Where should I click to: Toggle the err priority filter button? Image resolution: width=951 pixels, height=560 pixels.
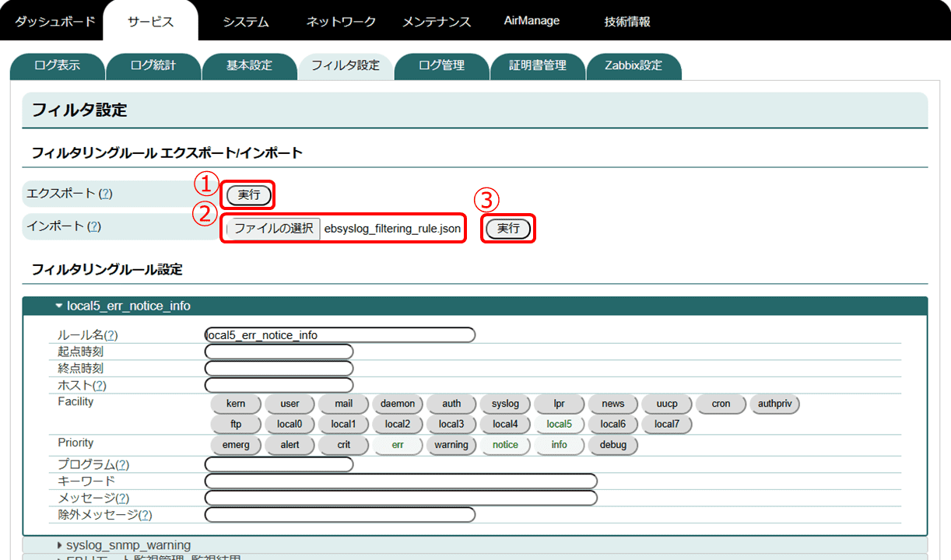[398, 444]
